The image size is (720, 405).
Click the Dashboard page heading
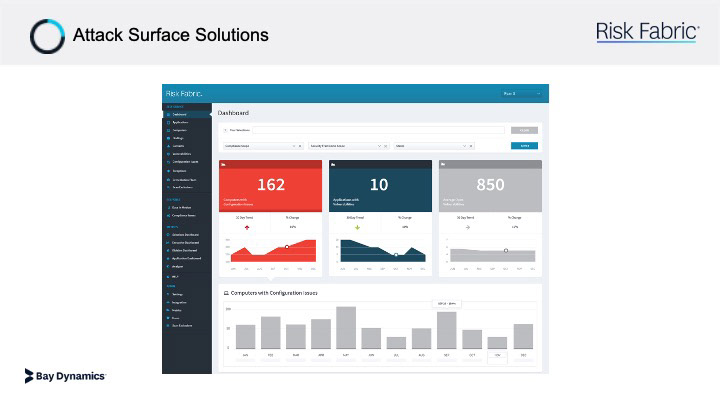pos(233,113)
